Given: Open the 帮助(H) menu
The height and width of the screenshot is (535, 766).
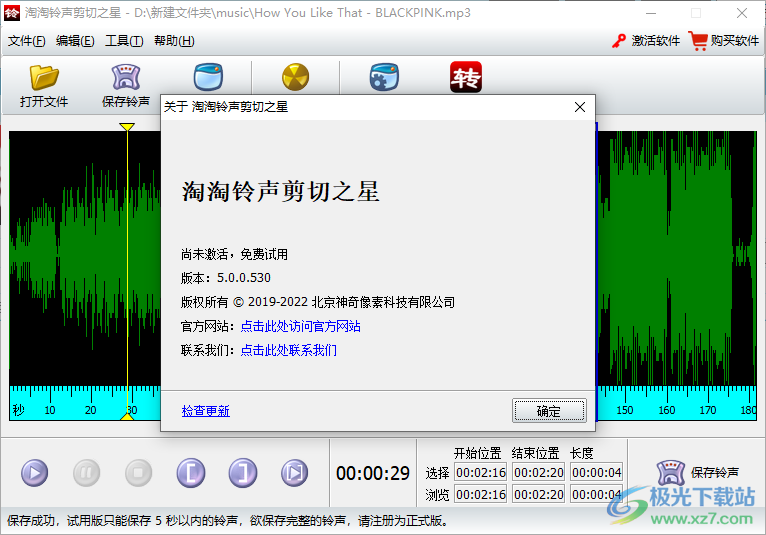Looking at the screenshot, I should pyautogui.click(x=174, y=41).
